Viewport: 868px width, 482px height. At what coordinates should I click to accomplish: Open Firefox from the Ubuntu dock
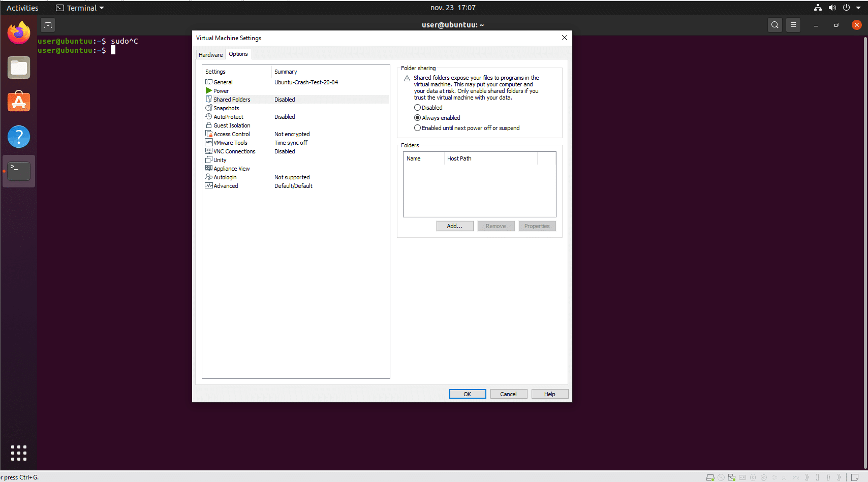point(19,33)
